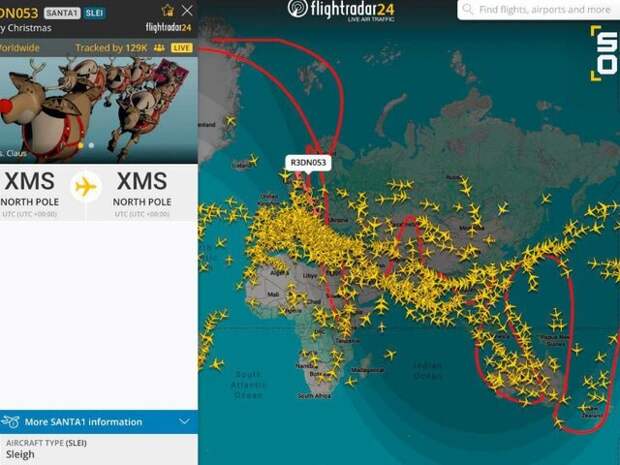Click the search magnifier icon
Viewport: 620px width, 465px height.
click(x=468, y=9)
